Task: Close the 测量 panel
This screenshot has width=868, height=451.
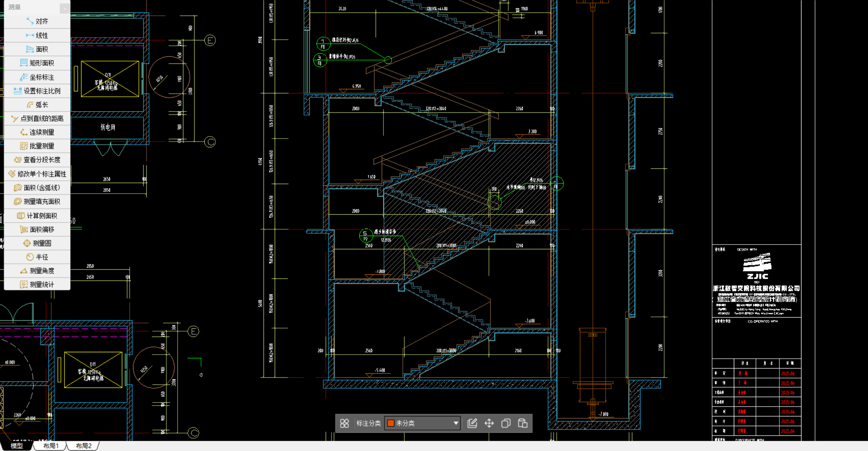Action: coord(65,8)
